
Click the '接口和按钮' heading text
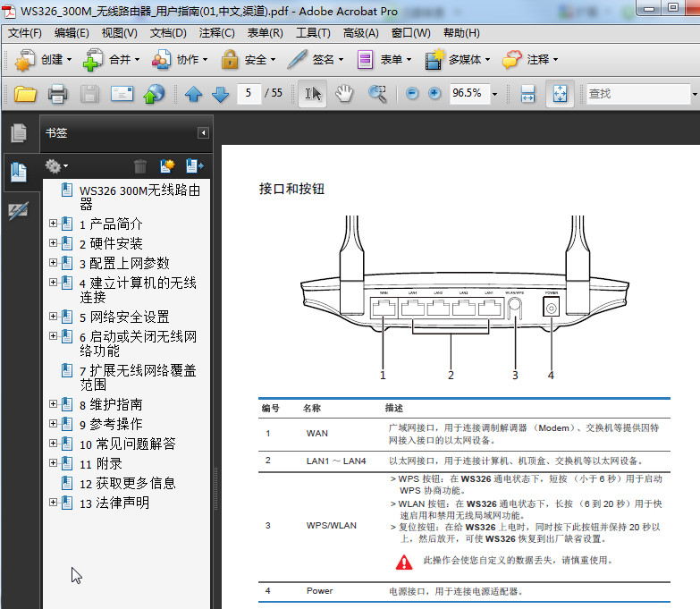coord(291,189)
